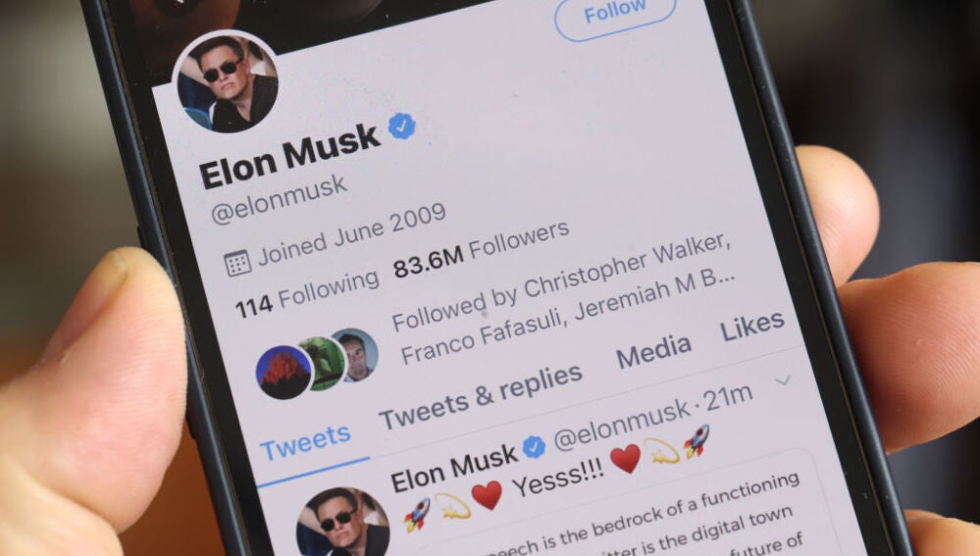Screen dimensions: 980x556
Task: Tap the verified badge in the tweet header
Action: [x=534, y=447]
